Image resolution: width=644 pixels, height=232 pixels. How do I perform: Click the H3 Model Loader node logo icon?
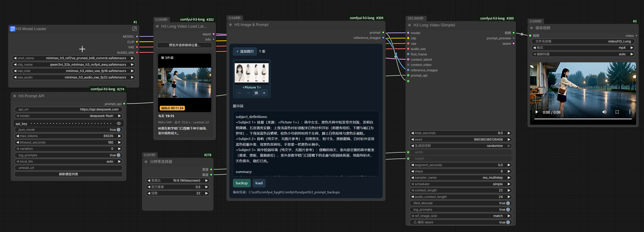tap(13, 29)
